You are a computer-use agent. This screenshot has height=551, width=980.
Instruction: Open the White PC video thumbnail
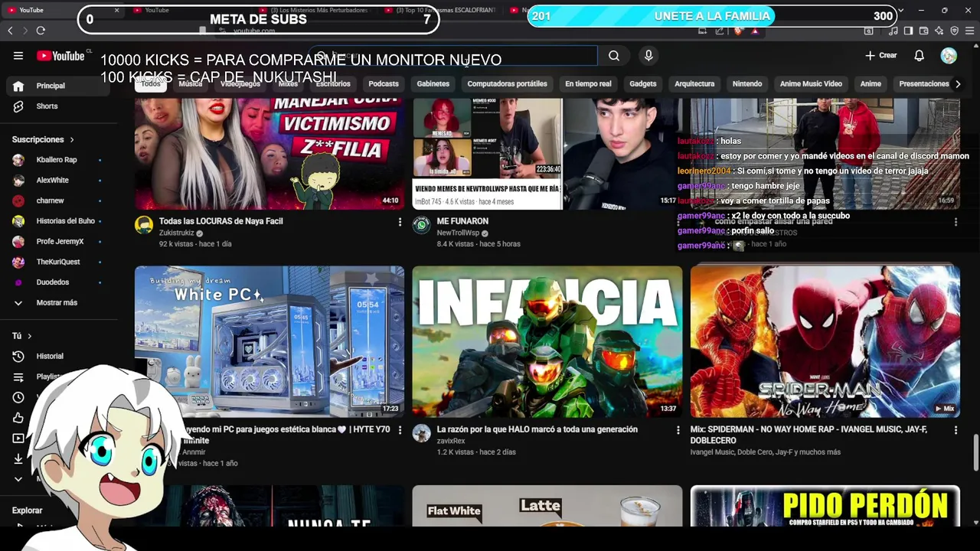[269, 341]
